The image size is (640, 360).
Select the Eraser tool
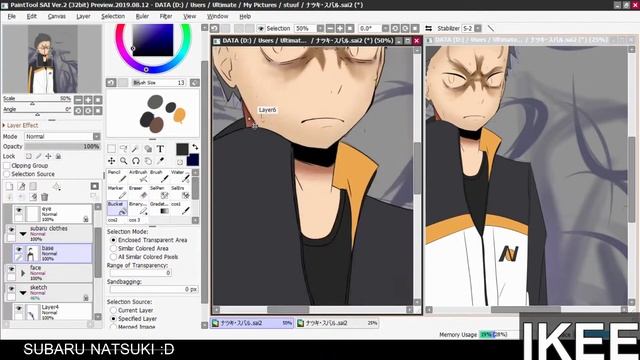coord(138,192)
